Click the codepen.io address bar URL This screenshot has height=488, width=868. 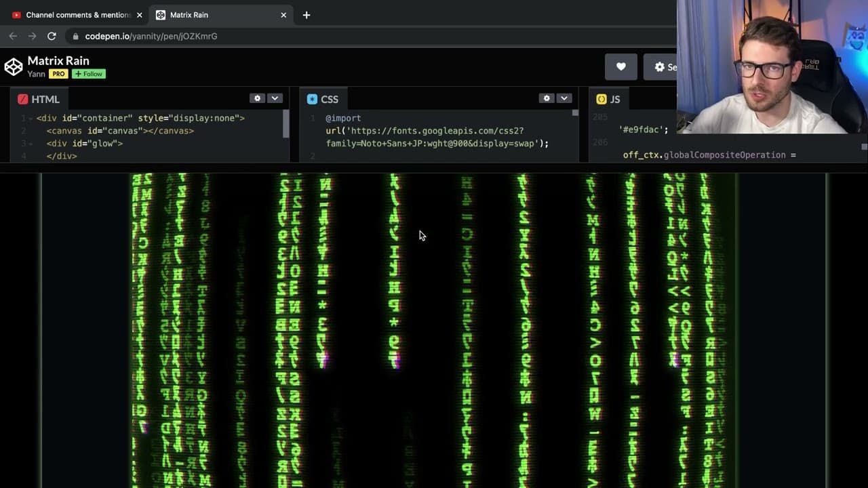pyautogui.click(x=151, y=36)
